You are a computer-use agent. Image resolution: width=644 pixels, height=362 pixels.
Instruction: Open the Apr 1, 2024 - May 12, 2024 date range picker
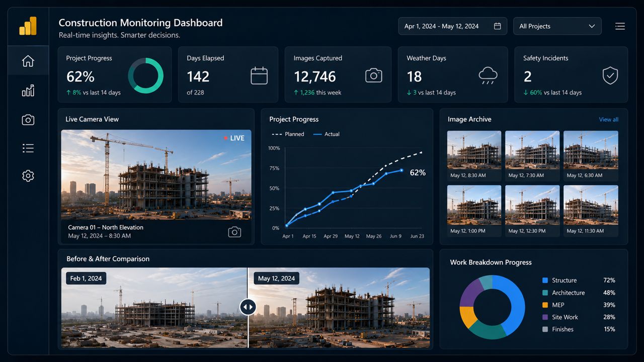pos(452,26)
